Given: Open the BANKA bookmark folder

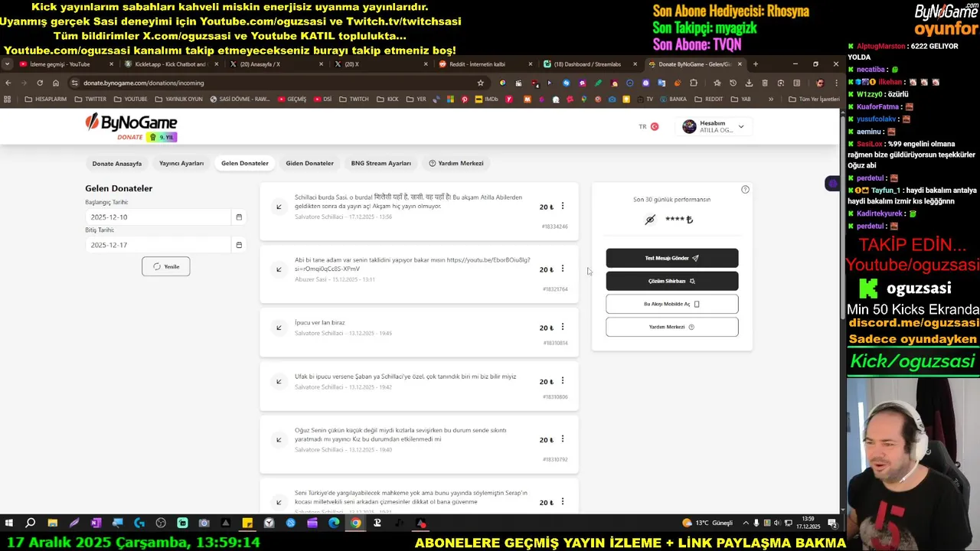Looking at the screenshot, I should [673, 99].
